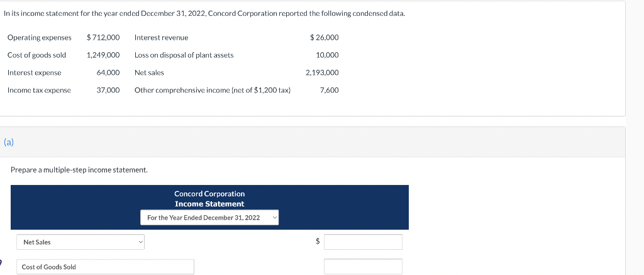Click the "Interest expense" data label

tap(34, 73)
